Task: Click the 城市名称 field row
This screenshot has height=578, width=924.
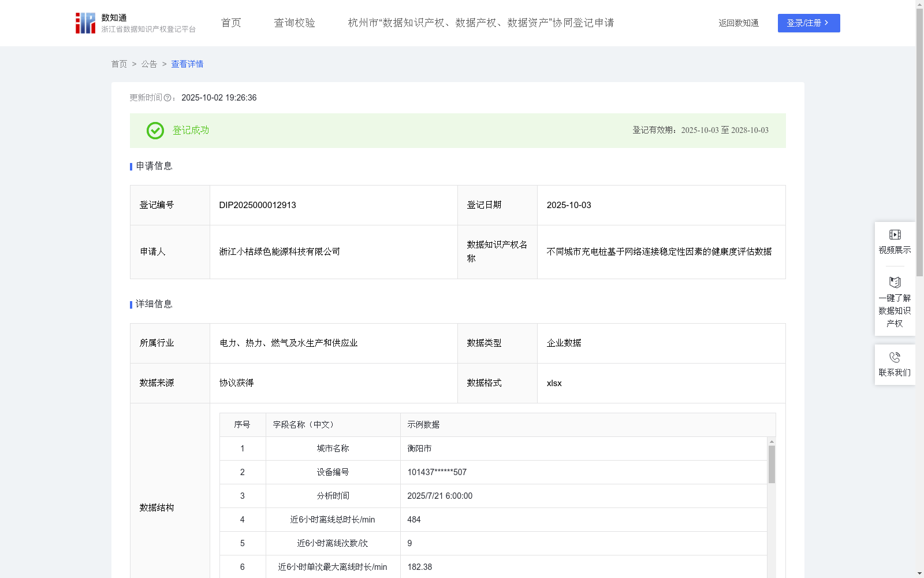Action: point(494,449)
